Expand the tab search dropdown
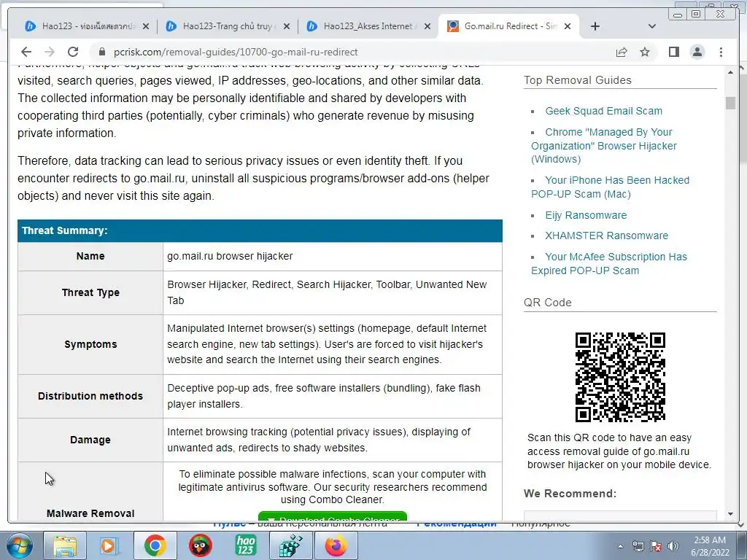This screenshot has height=560, width=747. click(x=652, y=26)
